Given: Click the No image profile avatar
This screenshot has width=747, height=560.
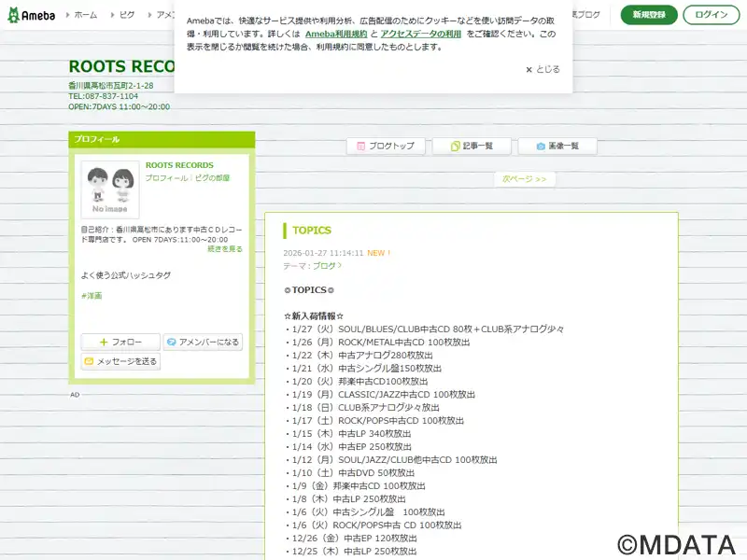Looking at the screenshot, I should pyautogui.click(x=110, y=189).
